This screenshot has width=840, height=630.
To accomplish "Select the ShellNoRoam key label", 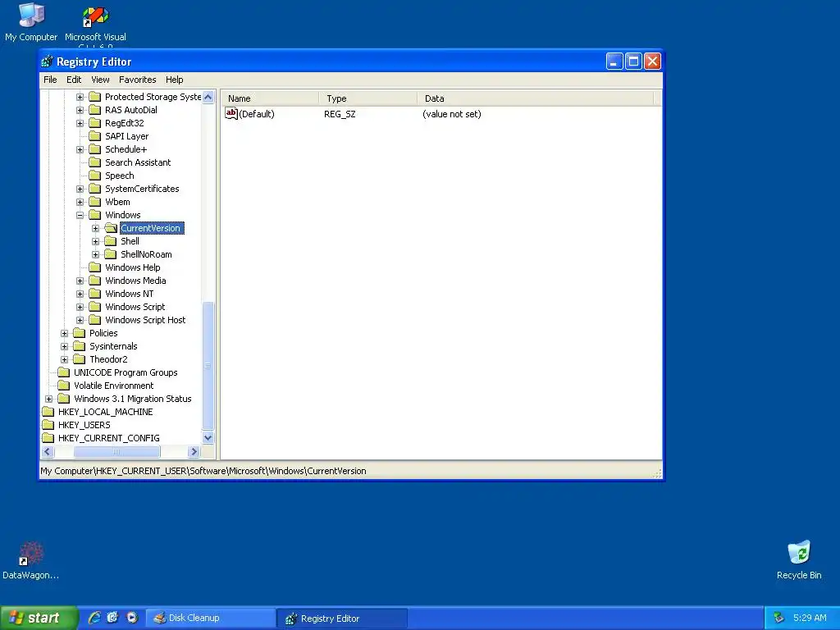I will point(146,254).
